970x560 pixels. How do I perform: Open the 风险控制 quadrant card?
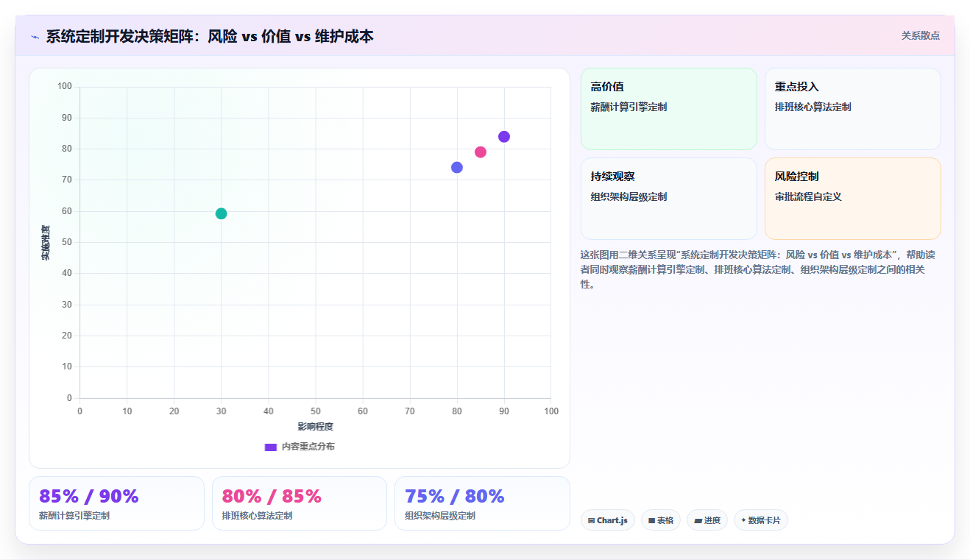(853, 199)
